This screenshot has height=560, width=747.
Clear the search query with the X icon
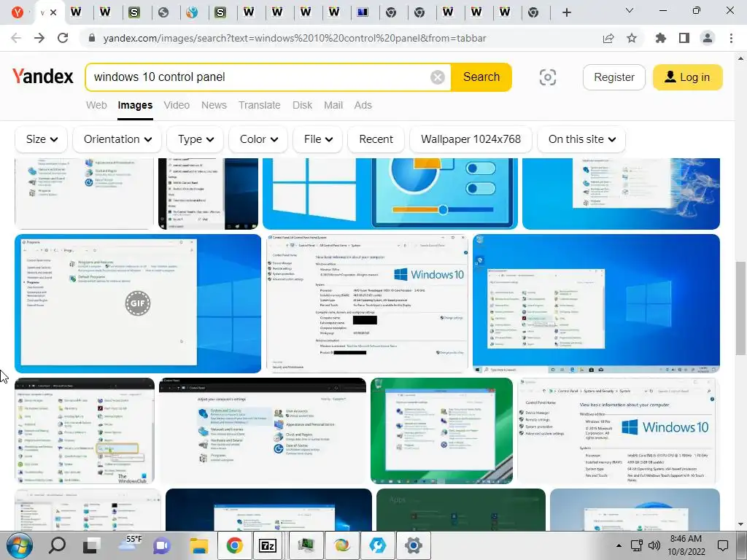coord(438,77)
